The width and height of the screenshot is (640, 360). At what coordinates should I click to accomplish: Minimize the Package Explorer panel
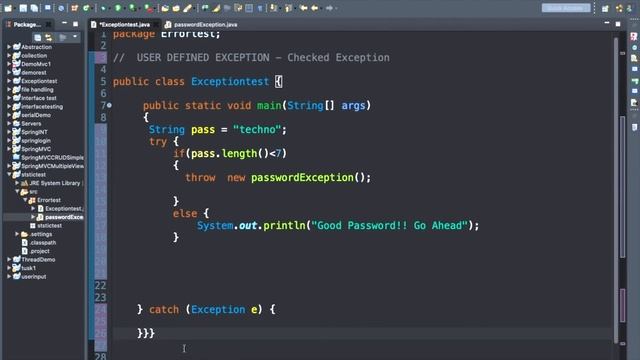click(64, 24)
